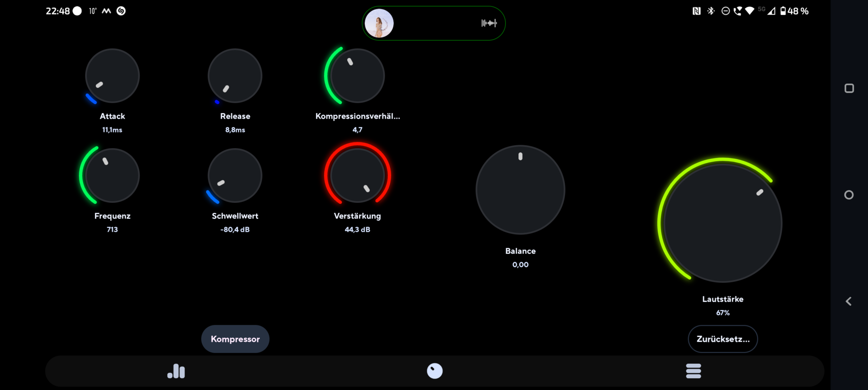868x390 pixels.
Task: Click the Release knob
Action: click(235, 76)
